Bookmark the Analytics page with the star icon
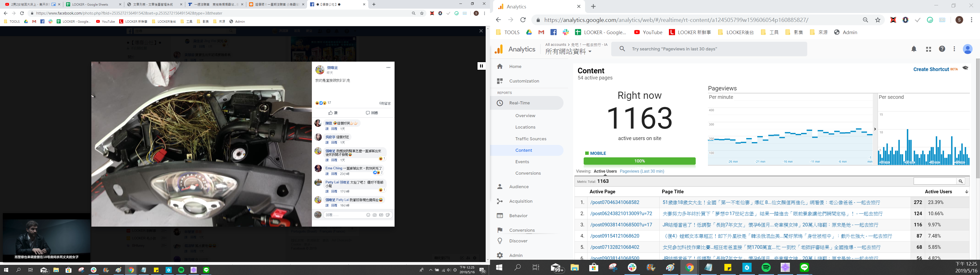Viewport: 980px width, 275px height. [x=878, y=20]
